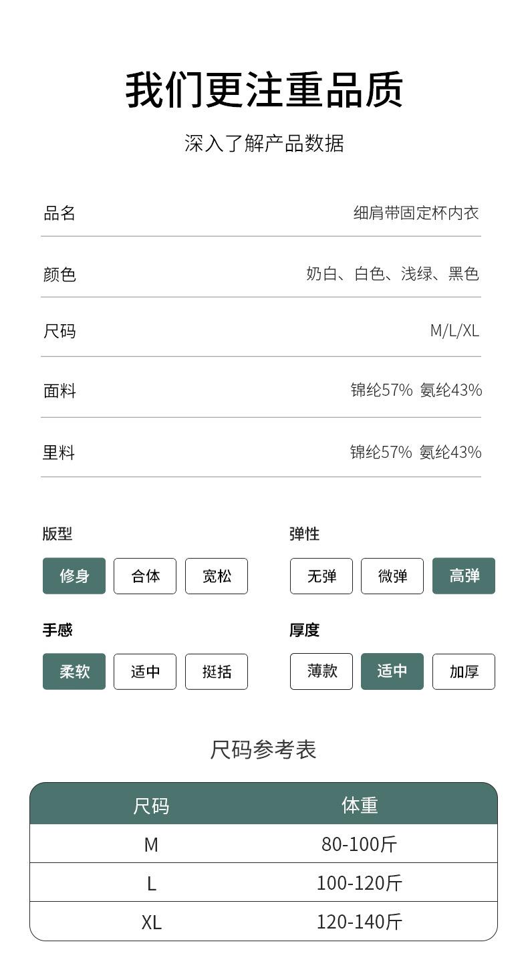Select the 微弹 elasticity option
Image resolution: width=528 pixels, height=980 pixels.
[x=392, y=576]
